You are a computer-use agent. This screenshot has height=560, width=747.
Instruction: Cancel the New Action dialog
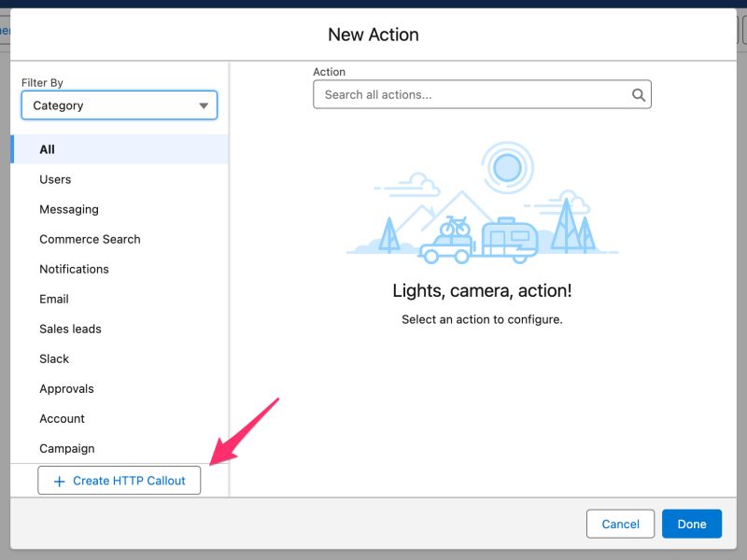tap(620, 524)
